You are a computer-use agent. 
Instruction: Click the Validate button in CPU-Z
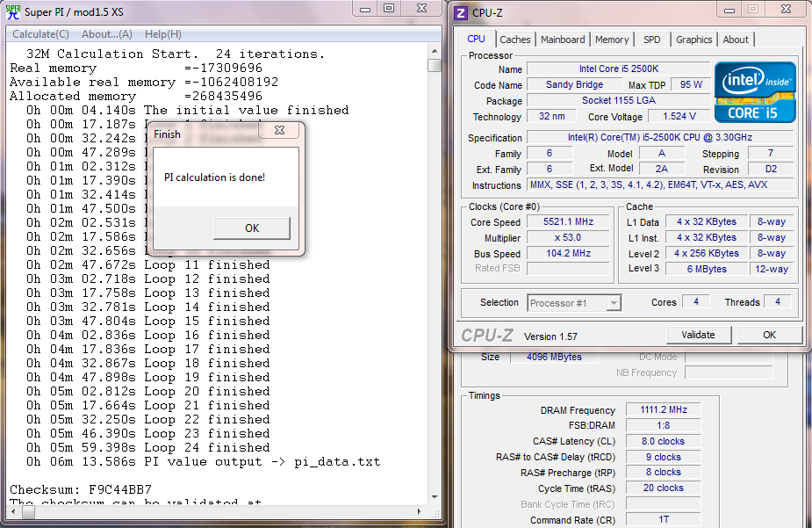698,335
